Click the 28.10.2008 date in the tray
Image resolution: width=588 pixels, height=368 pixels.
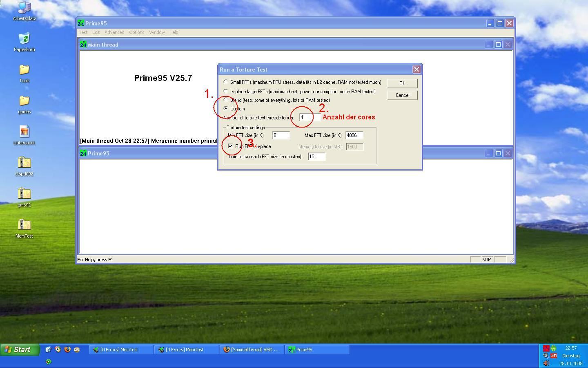pyautogui.click(x=571, y=364)
